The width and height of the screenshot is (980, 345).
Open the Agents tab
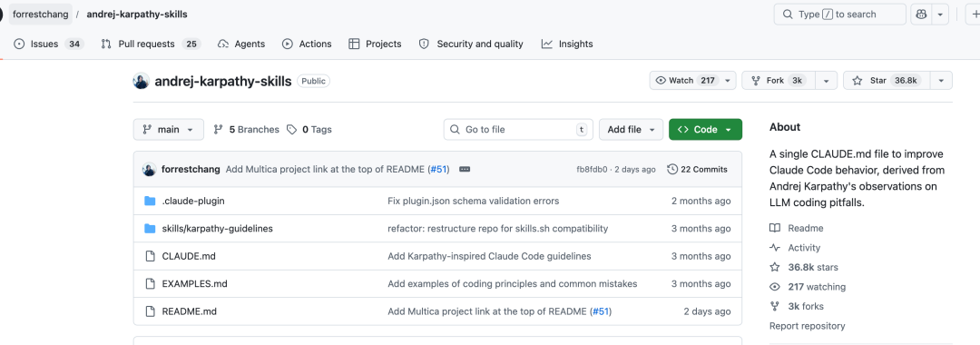[241, 44]
